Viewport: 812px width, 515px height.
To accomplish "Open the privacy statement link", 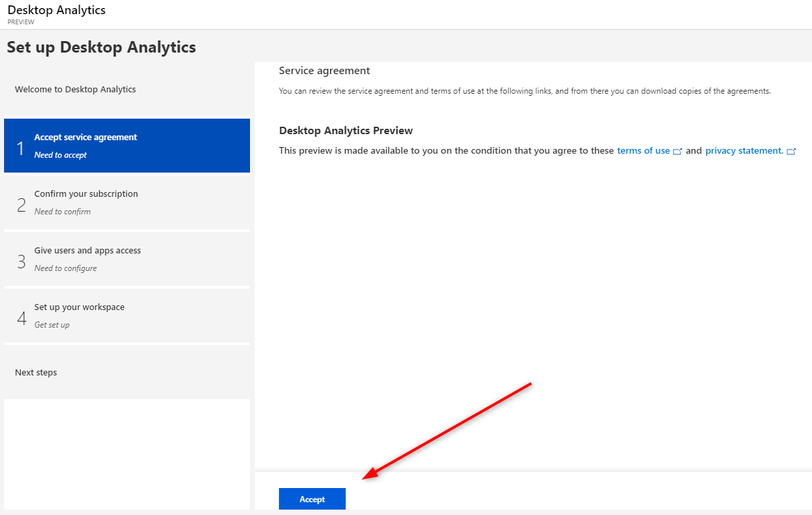I will click(x=745, y=151).
